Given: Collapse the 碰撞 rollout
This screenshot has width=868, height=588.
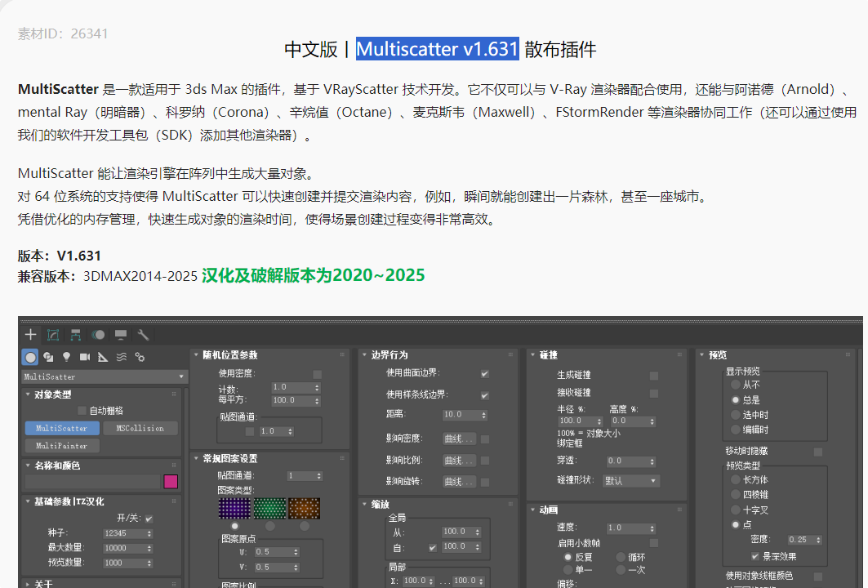Looking at the screenshot, I should [532, 354].
